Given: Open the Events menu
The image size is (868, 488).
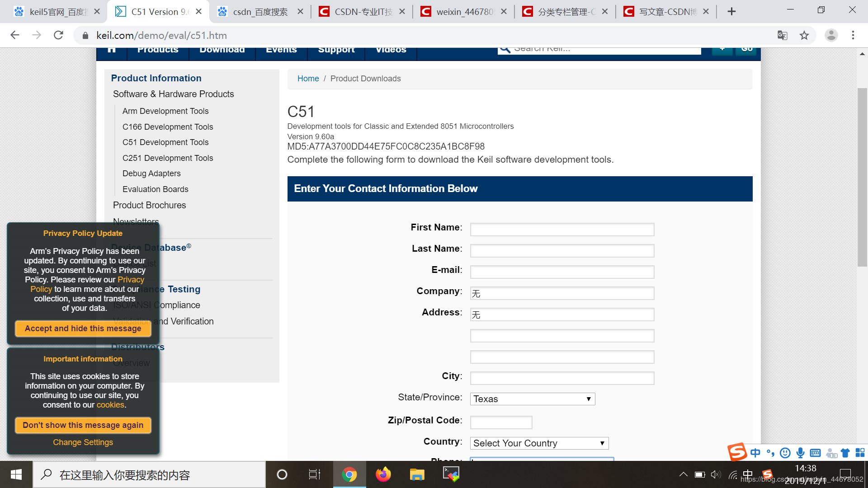Looking at the screenshot, I should point(281,50).
